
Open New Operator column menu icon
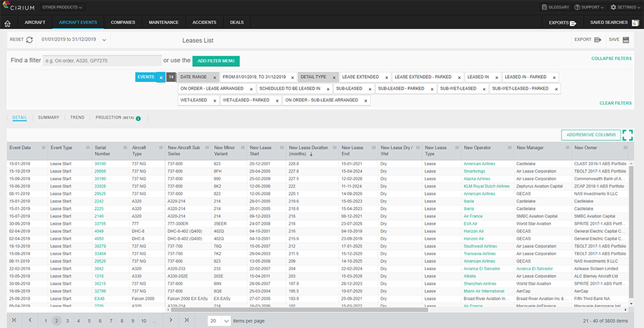pyautogui.click(x=509, y=148)
